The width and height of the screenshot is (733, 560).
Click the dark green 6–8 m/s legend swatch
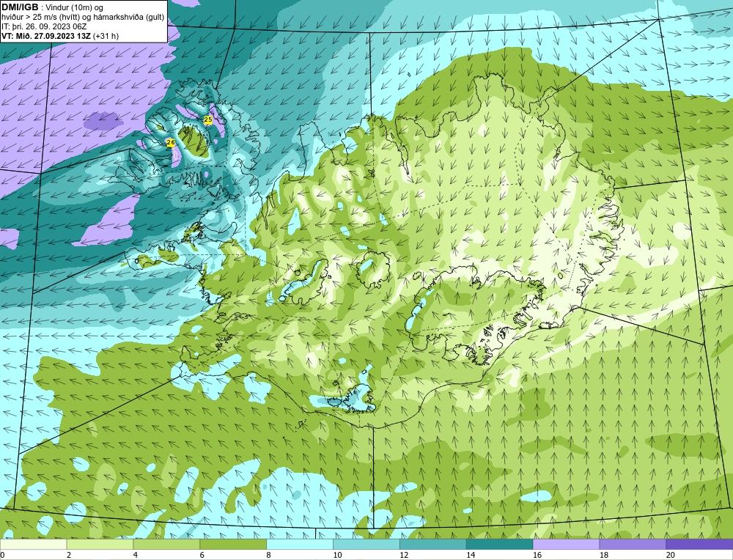point(233,544)
